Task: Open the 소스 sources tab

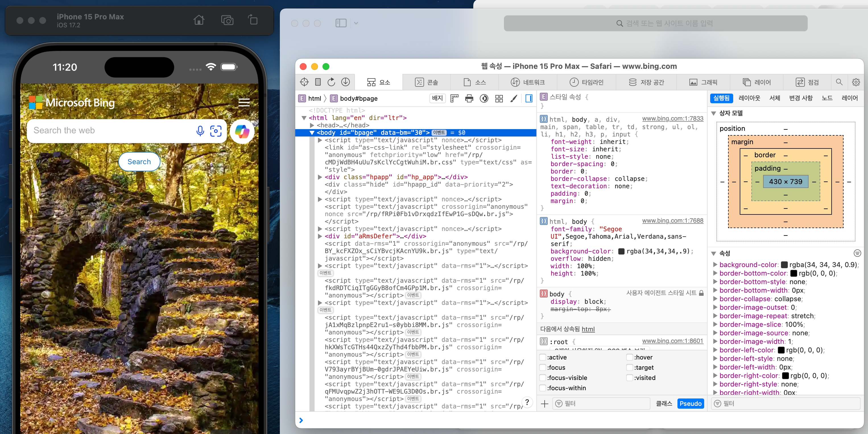Action: coord(475,82)
